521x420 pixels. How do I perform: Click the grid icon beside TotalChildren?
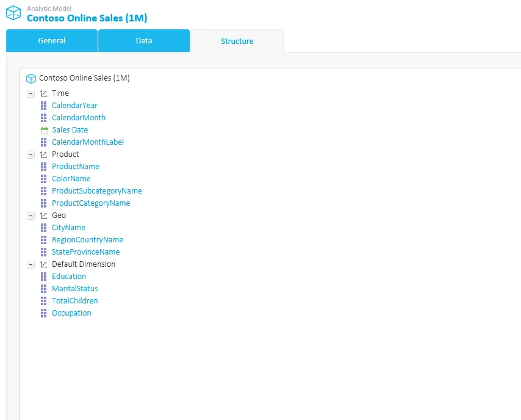(43, 301)
